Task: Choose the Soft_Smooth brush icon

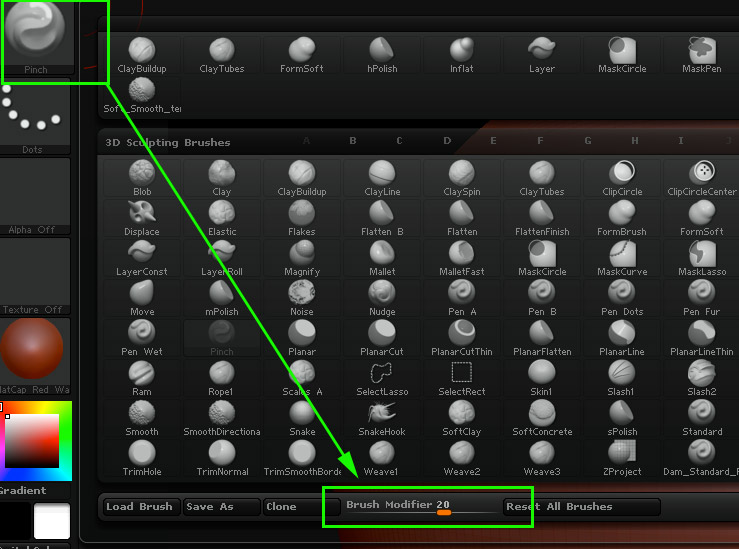Action: [x=142, y=96]
